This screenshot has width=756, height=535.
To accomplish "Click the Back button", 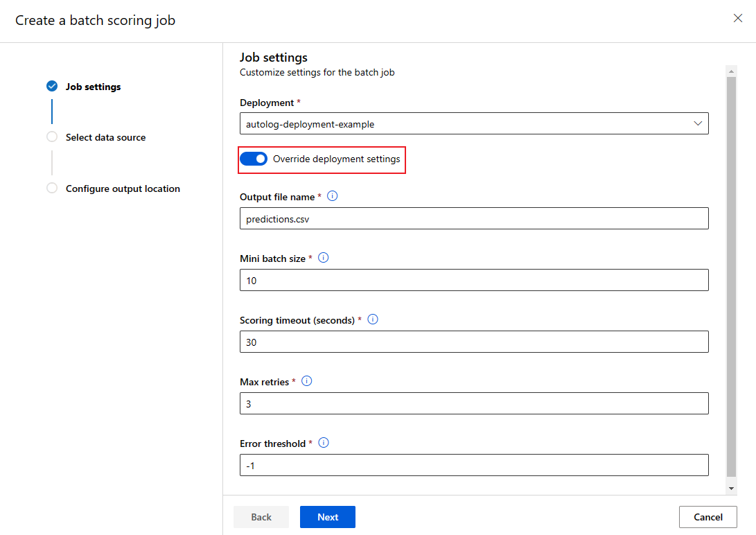I will tap(261, 516).
